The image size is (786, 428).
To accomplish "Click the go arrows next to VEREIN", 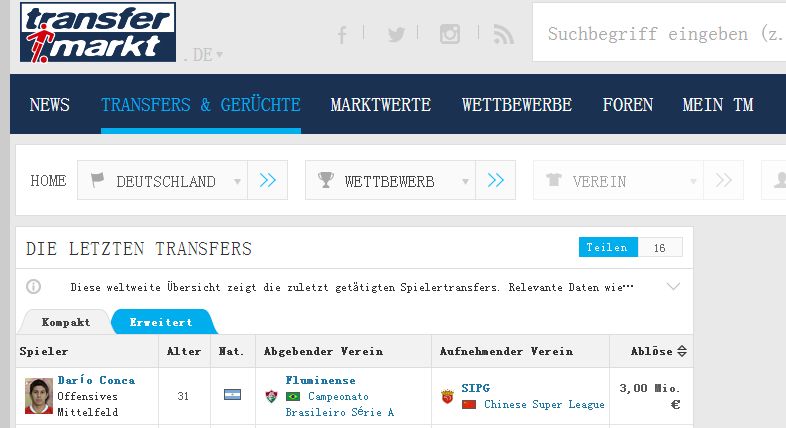I will tap(723, 180).
